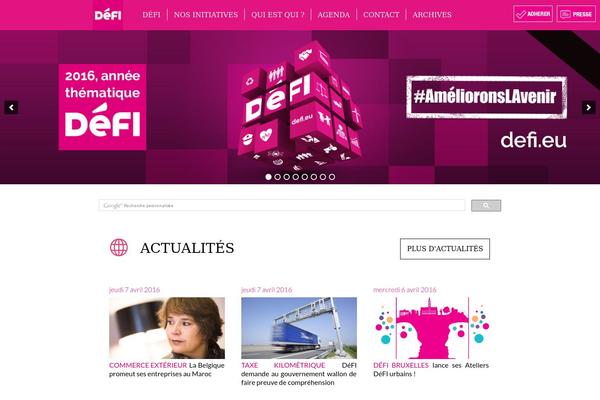The height and width of the screenshot is (400, 600).
Task: Click the DéFI logo in header
Action: tap(108, 15)
